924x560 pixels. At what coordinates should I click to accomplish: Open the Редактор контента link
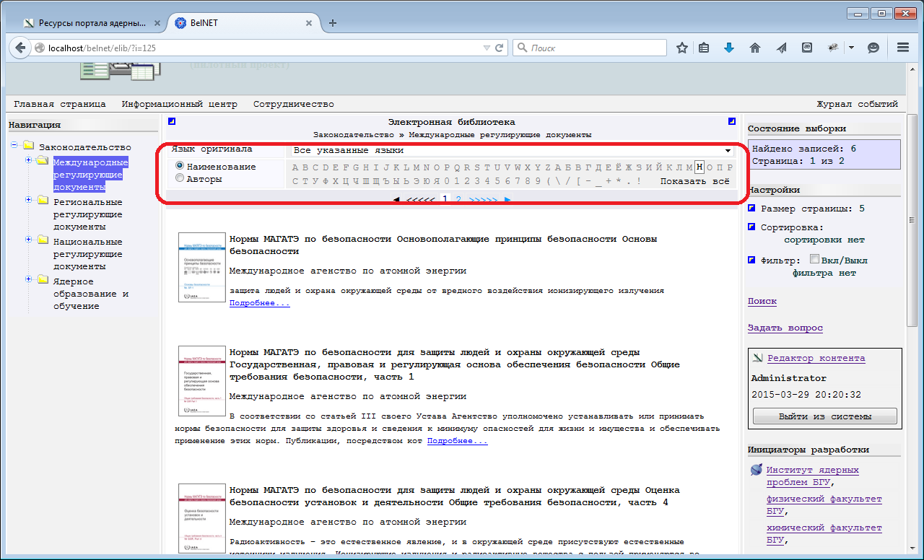tap(816, 358)
